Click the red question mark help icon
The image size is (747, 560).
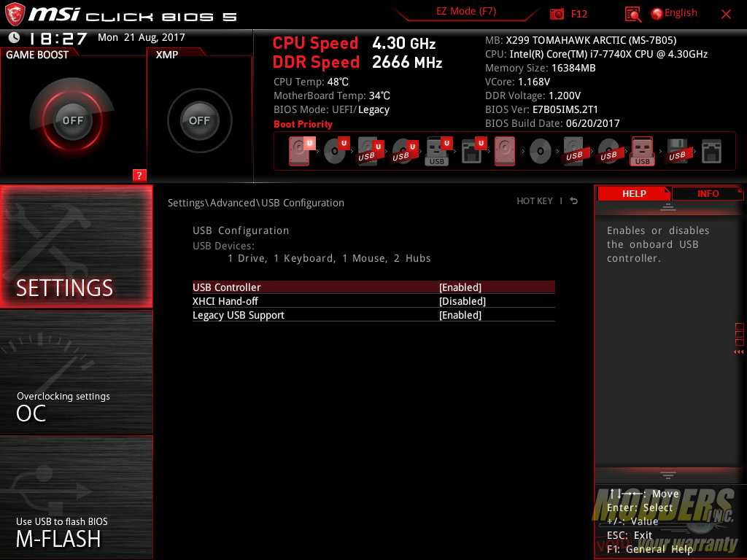[x=139, y=175]
